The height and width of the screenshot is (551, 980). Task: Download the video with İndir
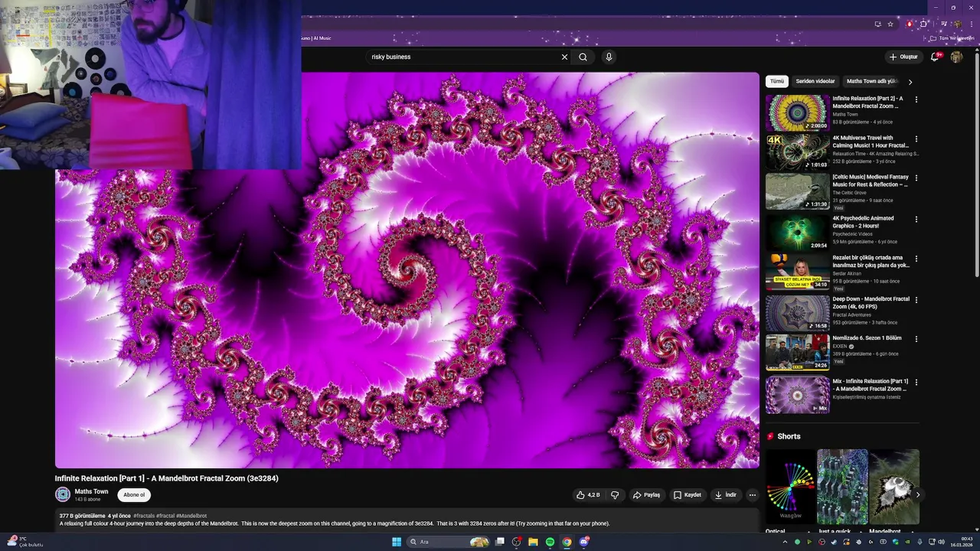tap(725, 495)
